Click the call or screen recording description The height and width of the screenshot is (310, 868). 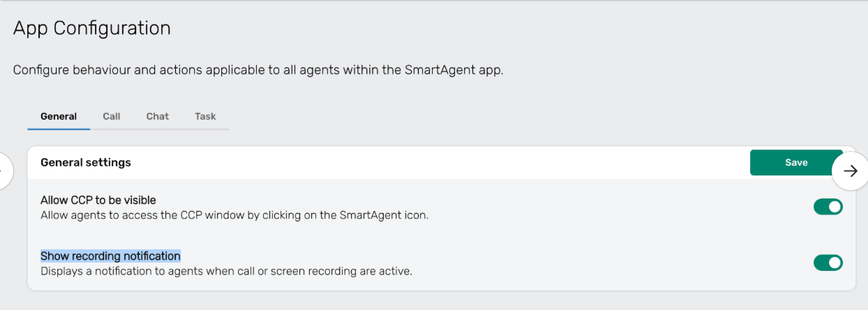click(x=226, y=271)
